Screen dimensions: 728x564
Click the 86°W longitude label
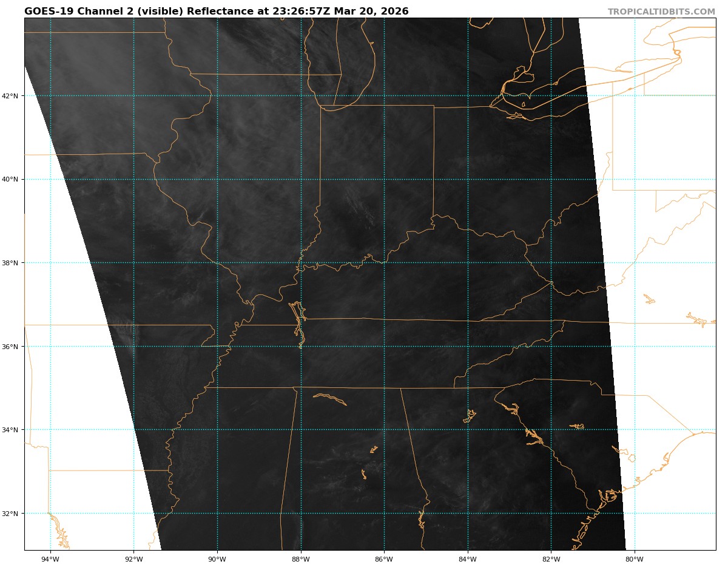tap(384, 559)
